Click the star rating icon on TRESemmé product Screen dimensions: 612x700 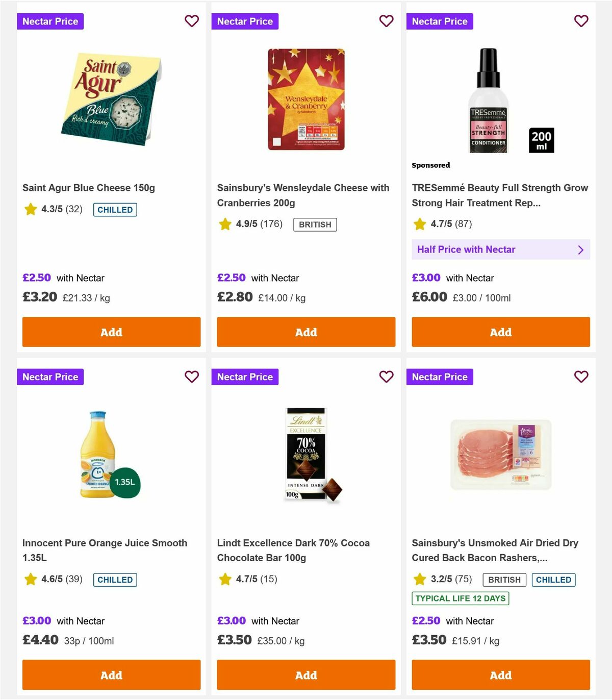click(420, 224)
